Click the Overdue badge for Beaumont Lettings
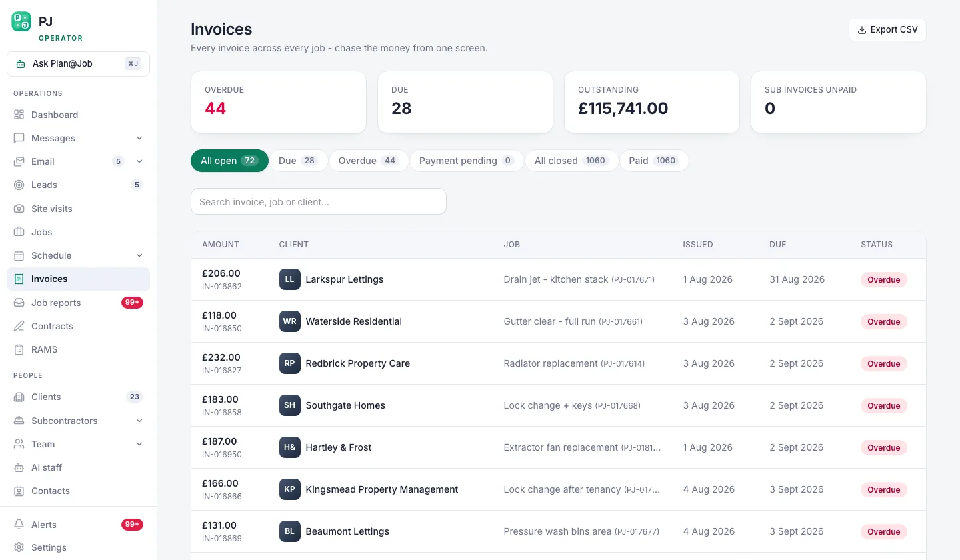 884,532
